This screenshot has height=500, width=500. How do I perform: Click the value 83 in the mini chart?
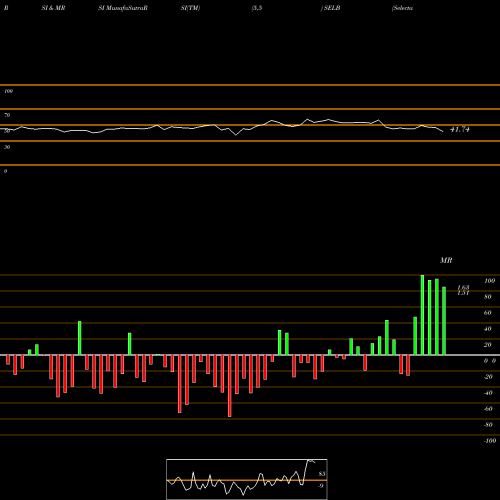click(322, 474)
